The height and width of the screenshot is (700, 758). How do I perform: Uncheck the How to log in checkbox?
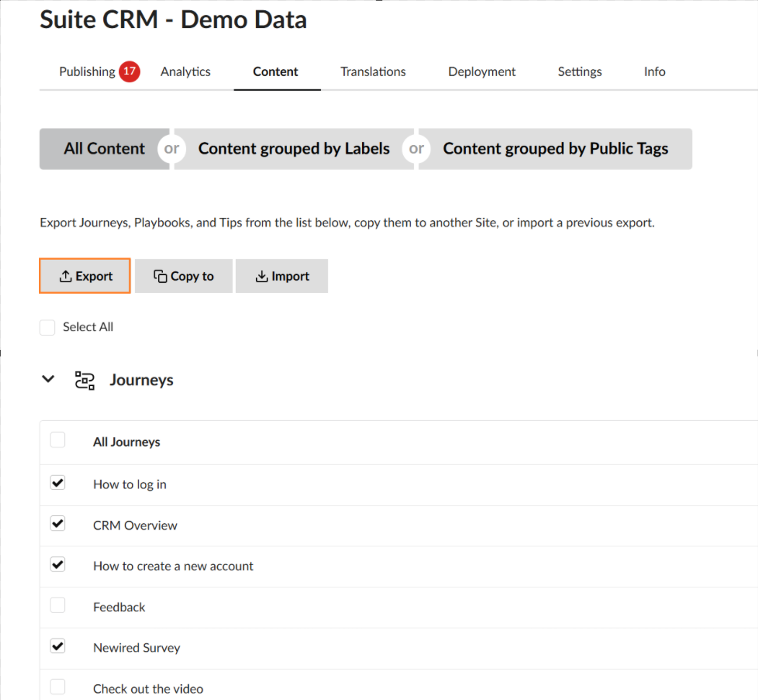[x=58, y=483]
